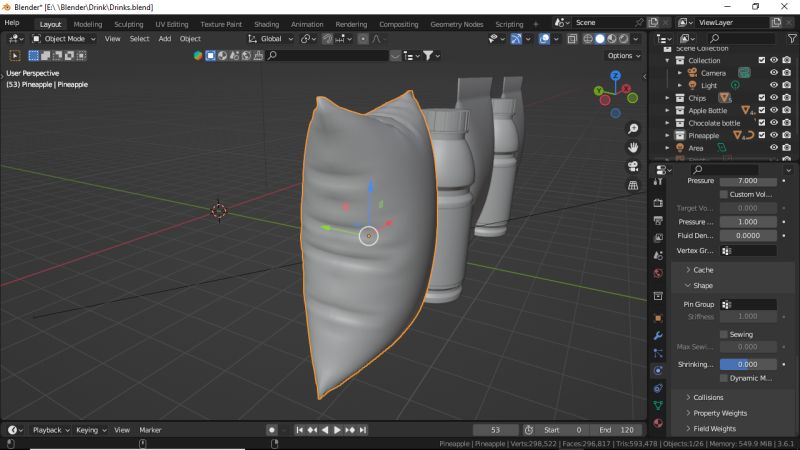
Task: Enable Dynamic Mesh checkbox
Action: 723,378
